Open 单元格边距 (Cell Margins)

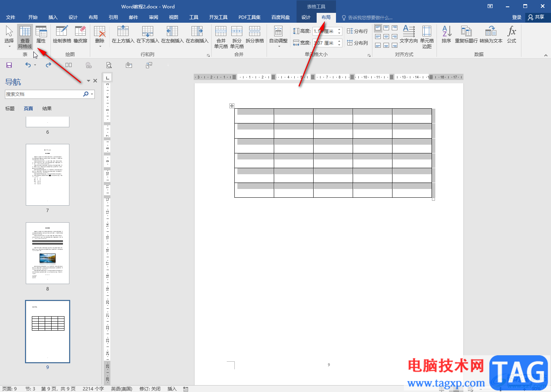pos(427,37)
